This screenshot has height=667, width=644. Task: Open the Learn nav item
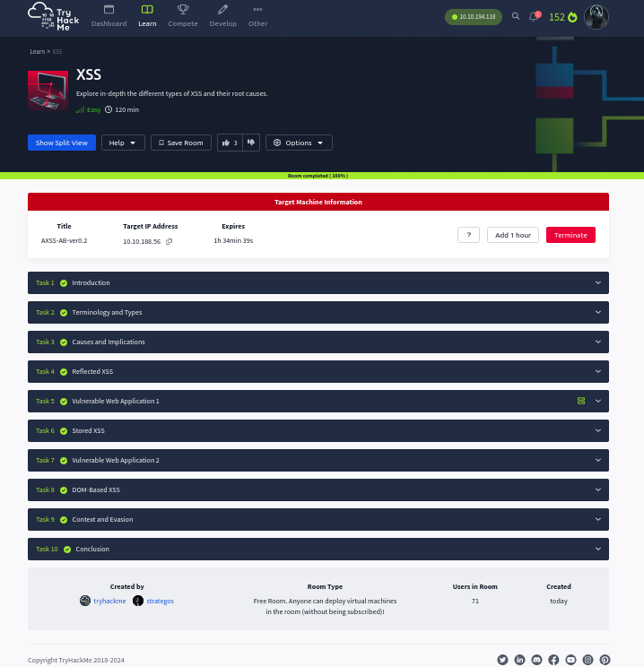click(147, 16)
